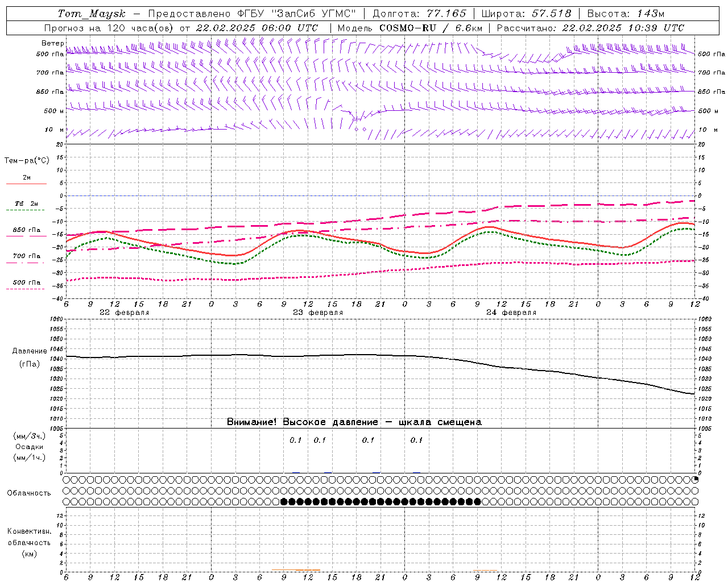The width and height of the screenshot is (728, 582).
Task: Click the Конвективн. convective cloud label
Action: 29,531
